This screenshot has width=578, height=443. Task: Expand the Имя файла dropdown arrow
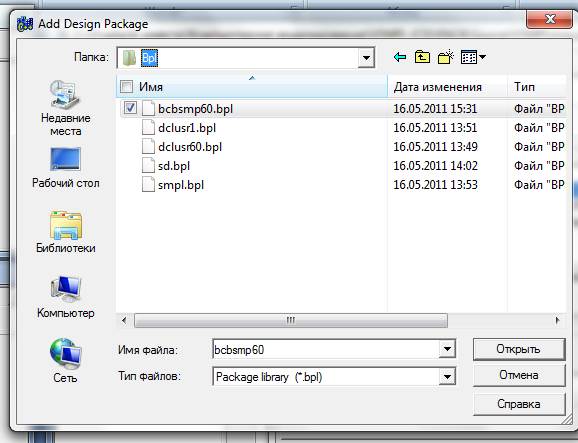pos(447,349)
